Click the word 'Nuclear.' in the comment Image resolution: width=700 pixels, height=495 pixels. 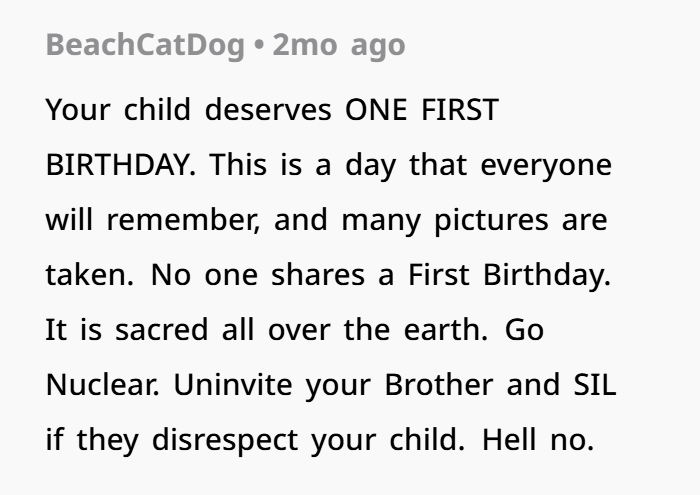click(x=103, y=385)
